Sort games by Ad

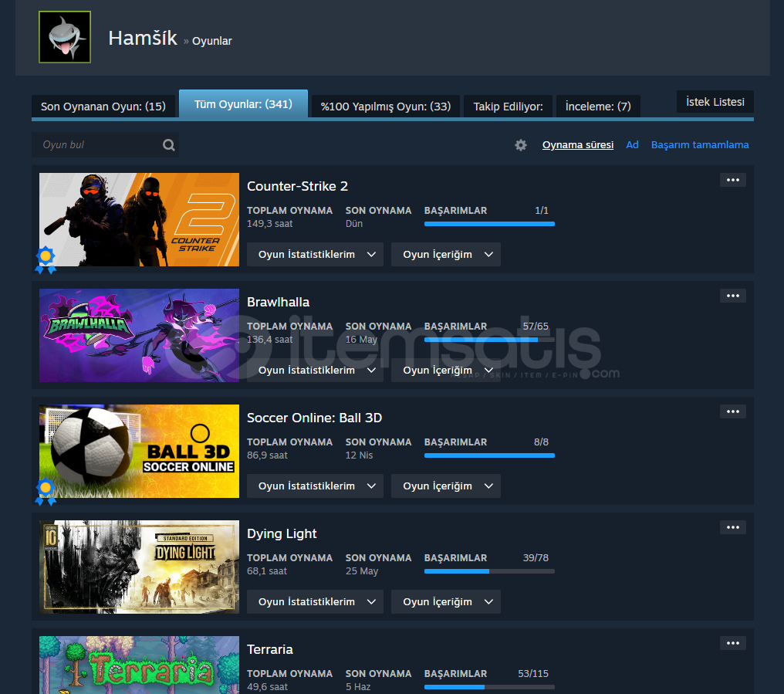632,144
